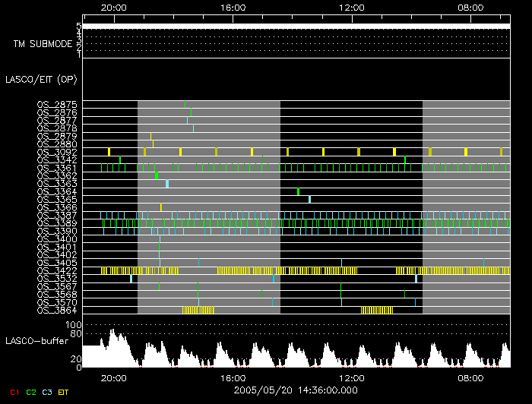Screen dimensions: 532x404
Task: Click the red C1 legend label
Action: [14, 392]
